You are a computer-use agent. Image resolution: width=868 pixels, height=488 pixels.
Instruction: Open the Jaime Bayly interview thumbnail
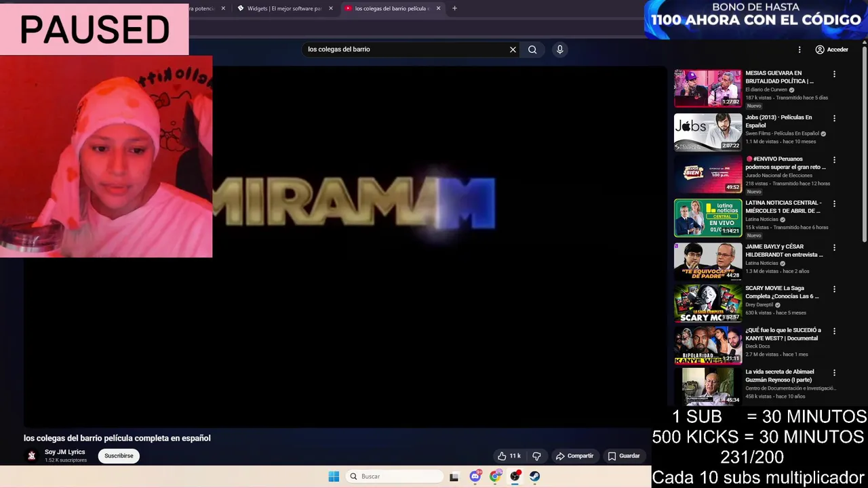[708, 261]
